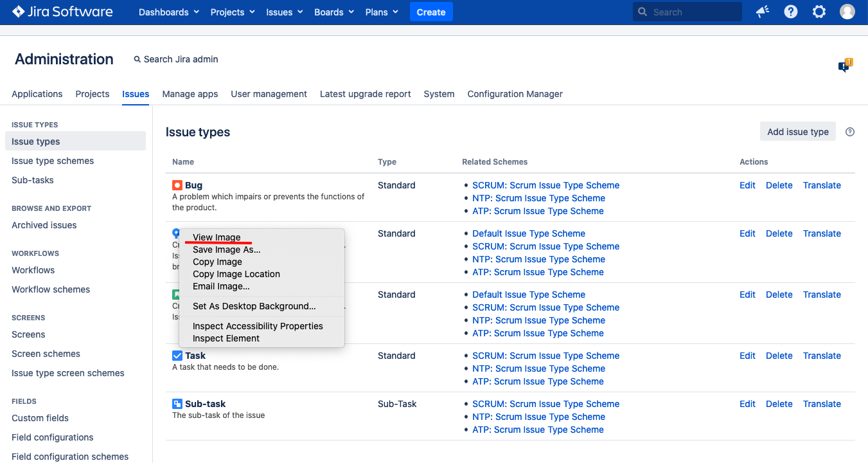Image resolution: width=868 pixels, height=463 pixels.
Task: Click the Jira Software logo
Action: (62, 12)
